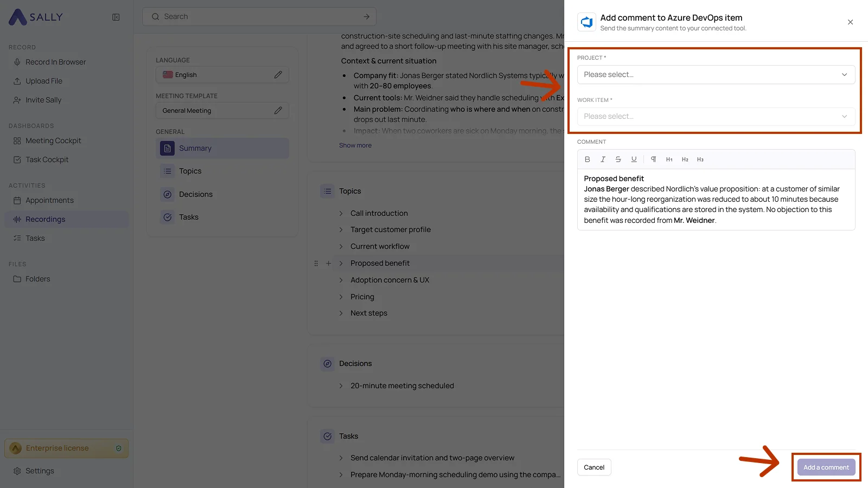
Task: Select the Summary tab
Action: tap(222, 148)
